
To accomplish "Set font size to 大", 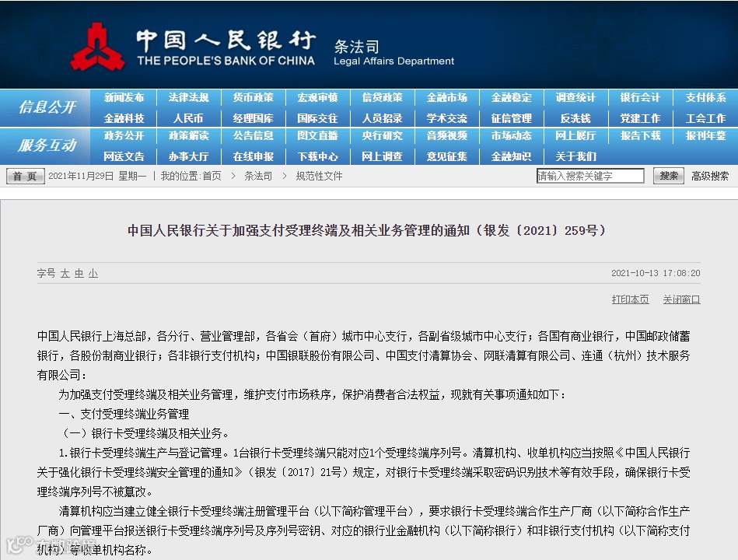I will click(x=65, y=274).
